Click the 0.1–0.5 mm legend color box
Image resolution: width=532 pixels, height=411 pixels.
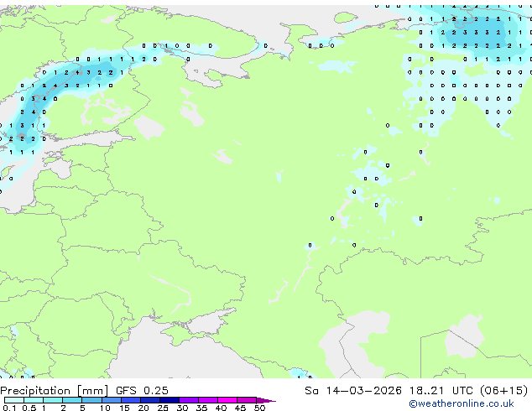tap(14, 400)
